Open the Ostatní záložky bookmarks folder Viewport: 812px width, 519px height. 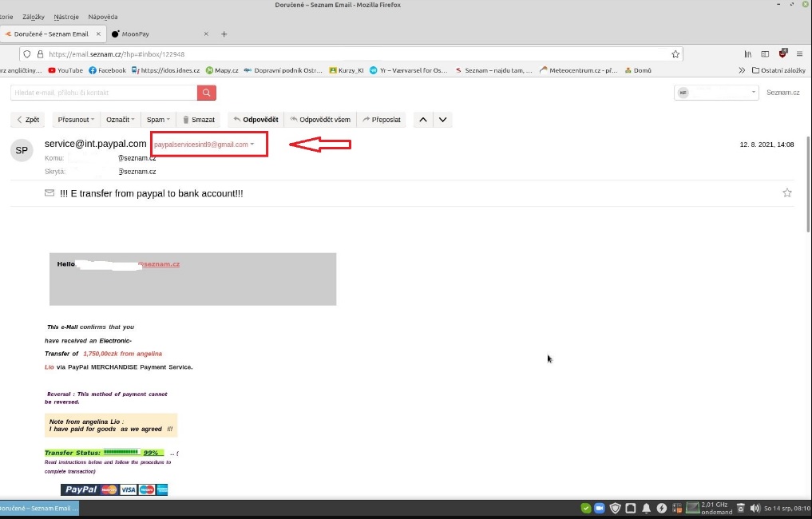(x=778, y=70)
